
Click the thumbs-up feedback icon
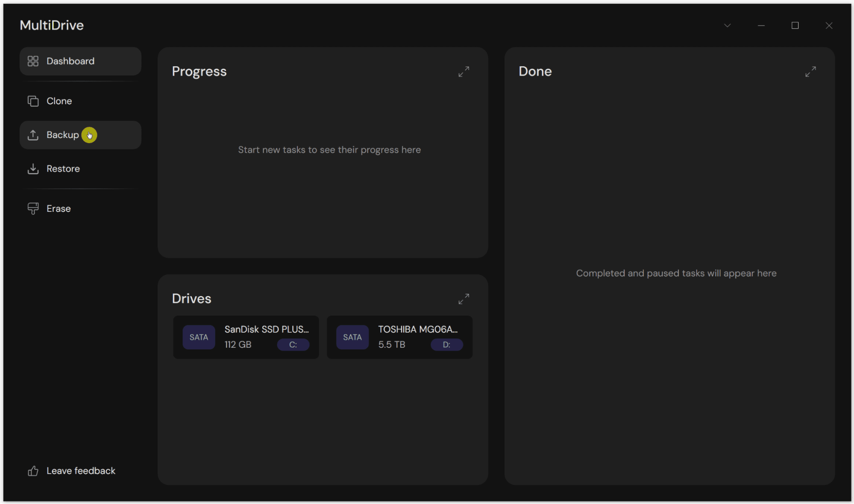coord(33,471)
